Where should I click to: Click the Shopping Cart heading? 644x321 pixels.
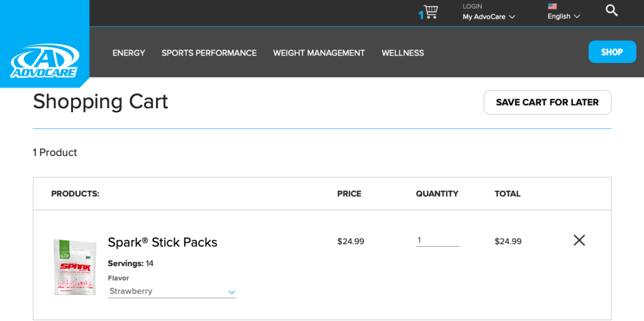[x=101, y=101]
